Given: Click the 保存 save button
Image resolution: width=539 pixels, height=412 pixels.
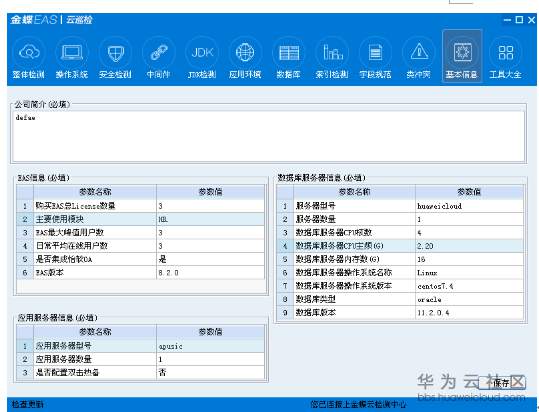Looking at the screenshot, I should 501,383.
